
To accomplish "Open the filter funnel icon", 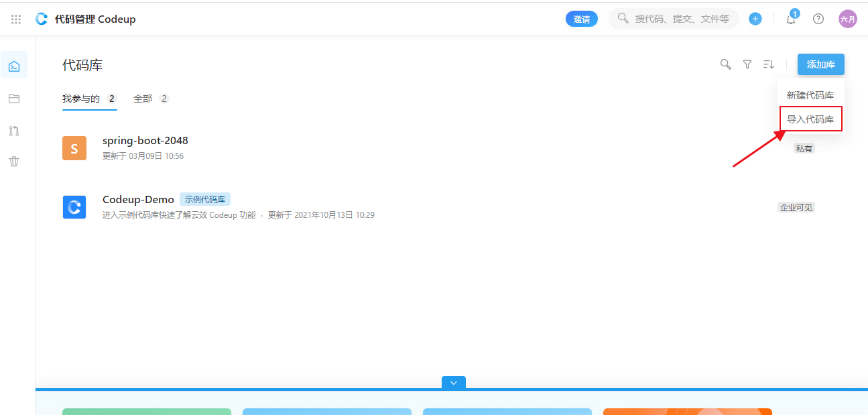I will [747, 64].
